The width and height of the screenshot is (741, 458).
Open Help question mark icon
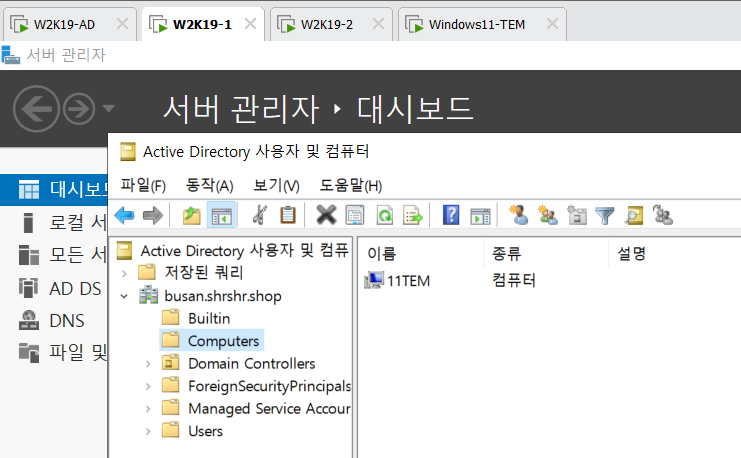(451, 216)
